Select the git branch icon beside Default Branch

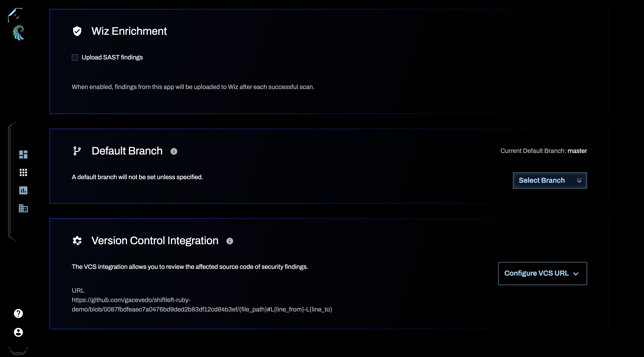[x=77, y=151]
